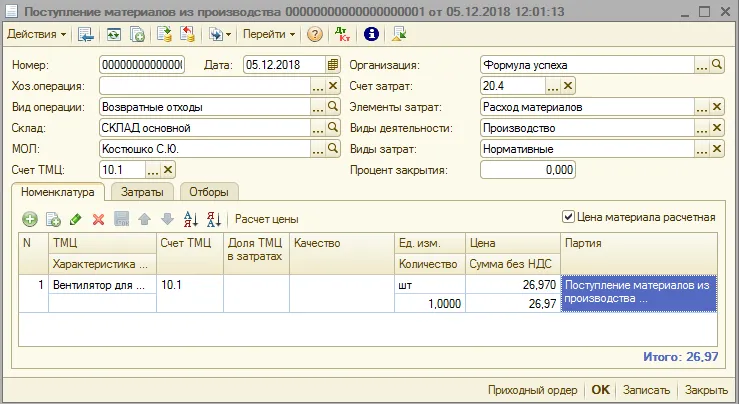
Task: Click the Приходный ордер button
Action: pyautogui.click(x=532, y=390)
